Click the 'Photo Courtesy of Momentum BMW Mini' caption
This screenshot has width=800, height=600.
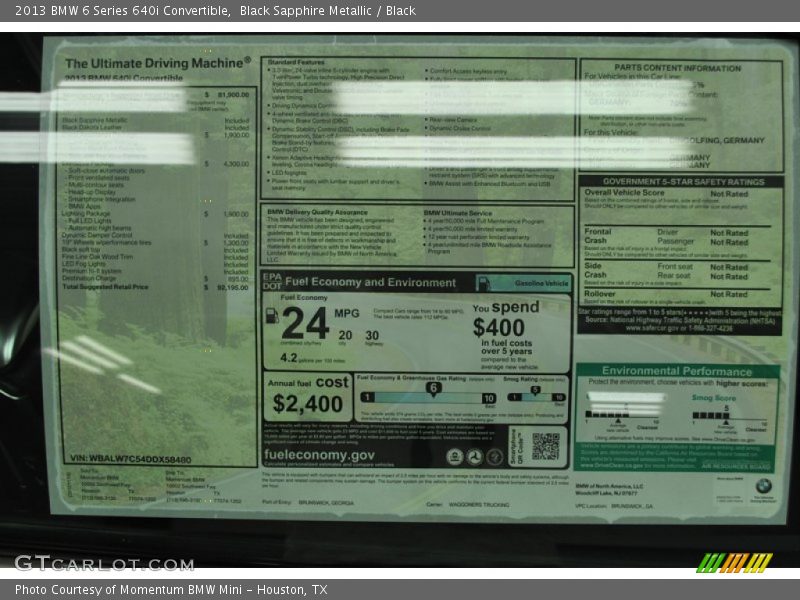(128, 590)
